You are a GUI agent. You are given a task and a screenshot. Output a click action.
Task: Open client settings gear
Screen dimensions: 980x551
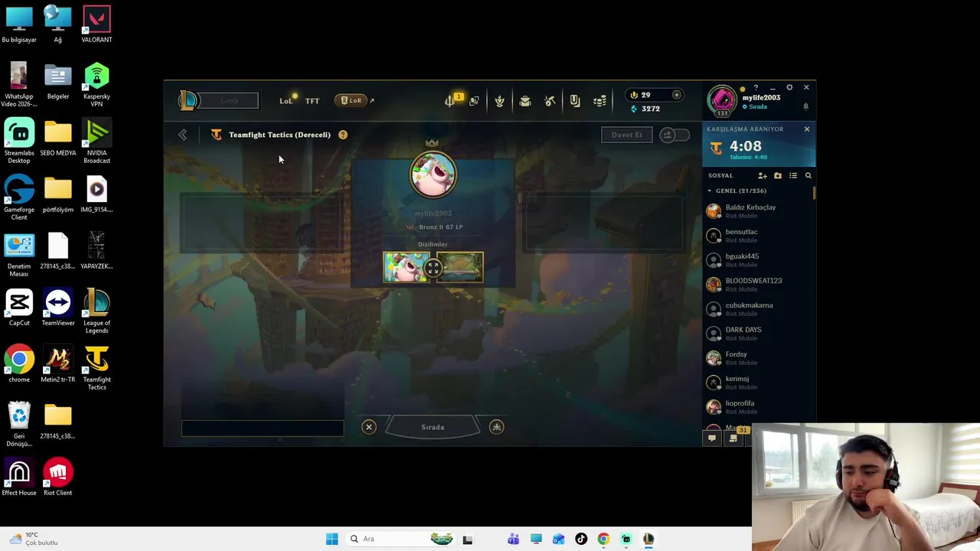(789, 87)
